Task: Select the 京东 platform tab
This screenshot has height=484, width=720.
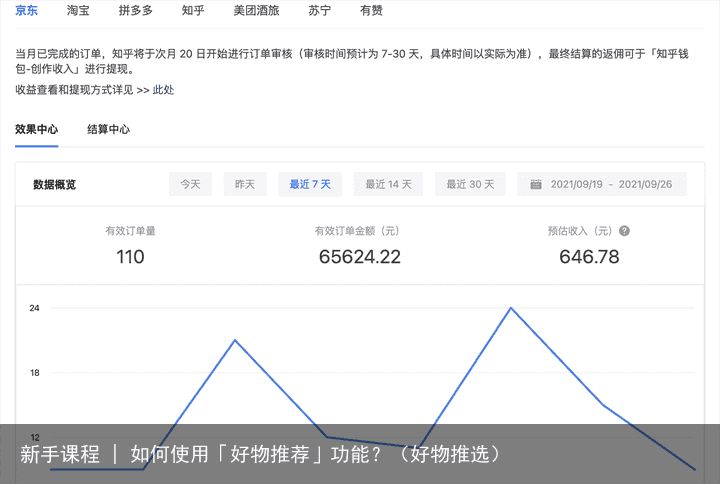Action: (x=27, y=10)
